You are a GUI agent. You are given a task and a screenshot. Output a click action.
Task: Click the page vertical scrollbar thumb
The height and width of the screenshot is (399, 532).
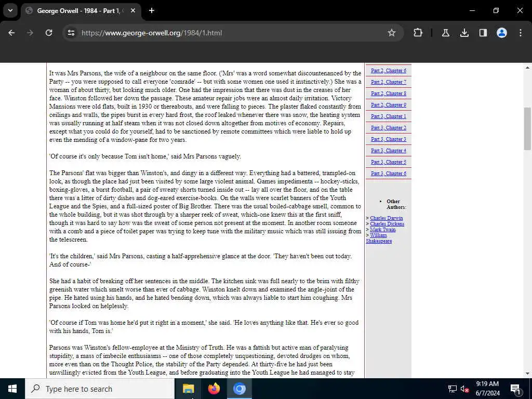527,129
